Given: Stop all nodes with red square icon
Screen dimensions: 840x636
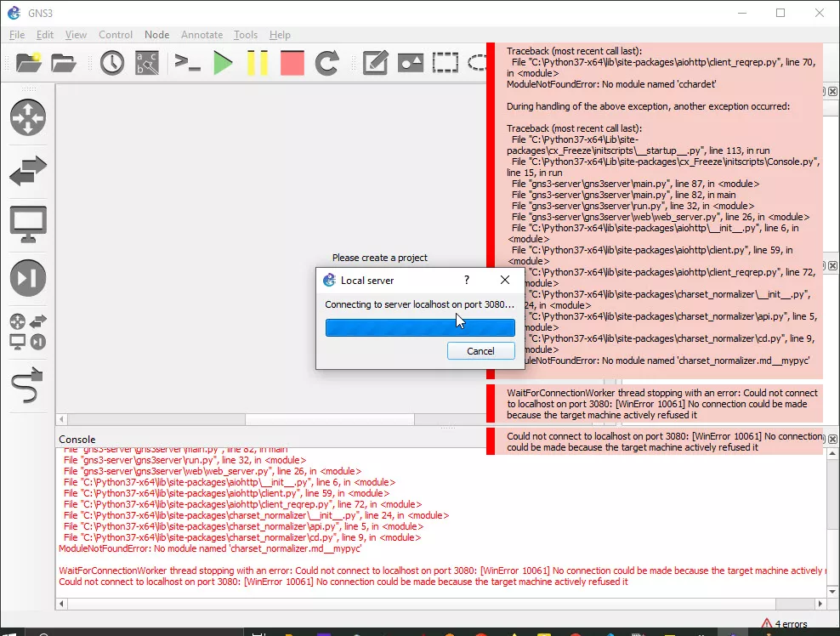Looking at the screenshot, I should point(292,63).
